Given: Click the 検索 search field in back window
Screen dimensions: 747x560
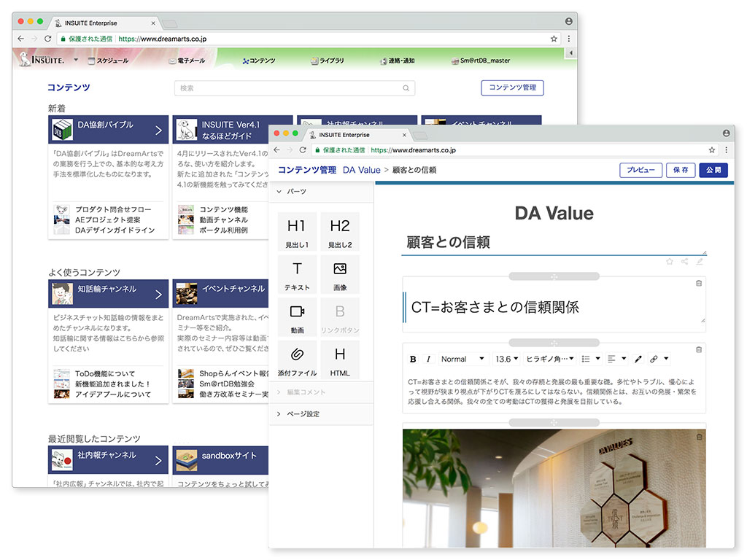Looking at the screenshot, I should tap(295, 88).
